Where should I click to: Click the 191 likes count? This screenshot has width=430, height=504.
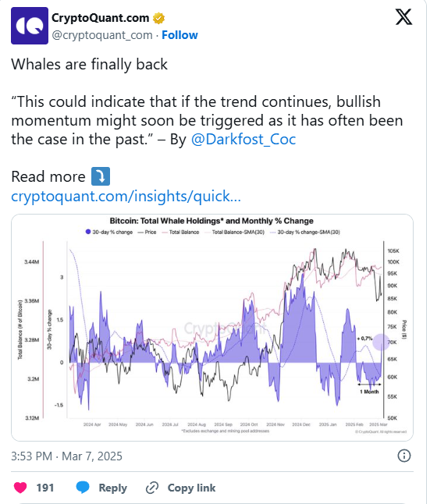point(45,488)
